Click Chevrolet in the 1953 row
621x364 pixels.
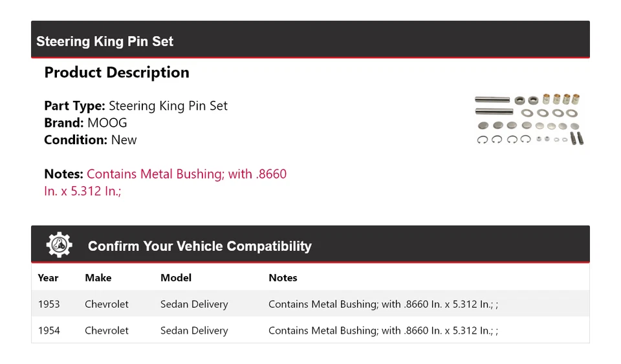[107, 304]
